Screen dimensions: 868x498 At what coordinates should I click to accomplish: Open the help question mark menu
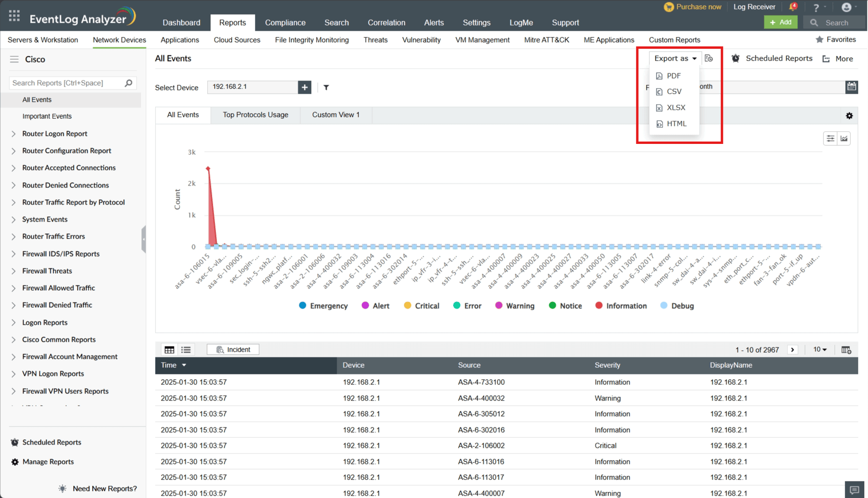coord(816,8)
